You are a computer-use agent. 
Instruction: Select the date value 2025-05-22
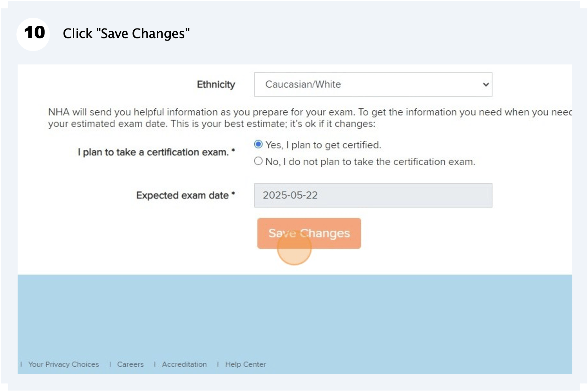point(290,195)
